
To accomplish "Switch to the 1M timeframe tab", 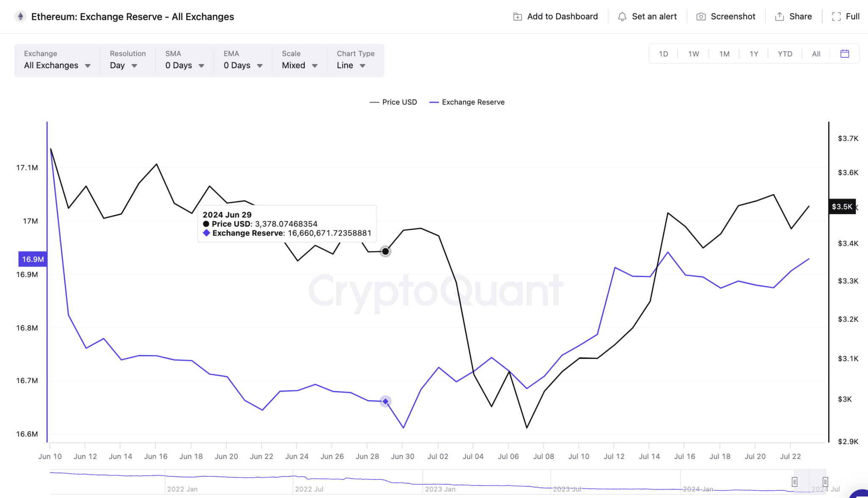I will click(x=724, y=53).
